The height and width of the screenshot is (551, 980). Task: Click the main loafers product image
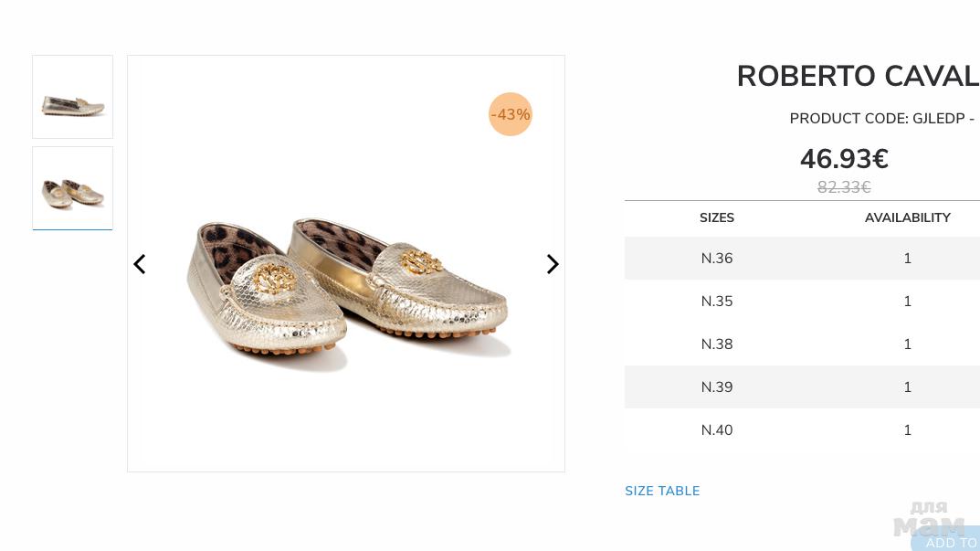pyautogui.click(x=347, y=292)
